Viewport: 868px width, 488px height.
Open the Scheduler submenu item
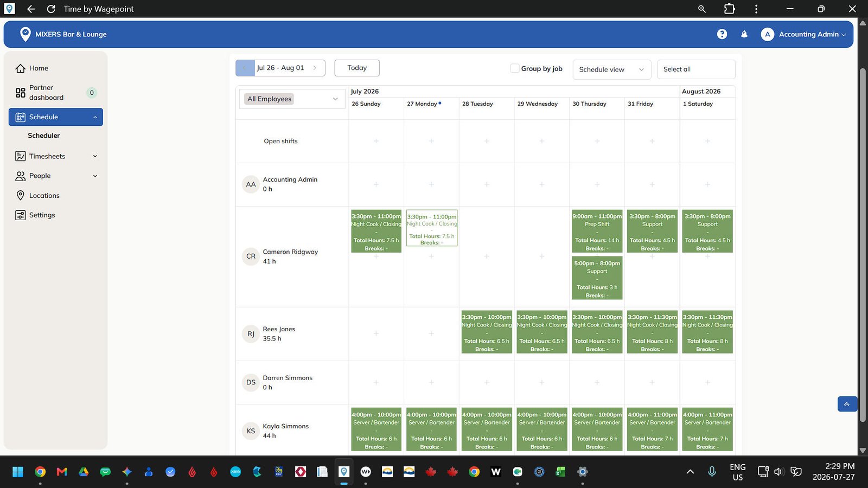click(x=44, y=136)
